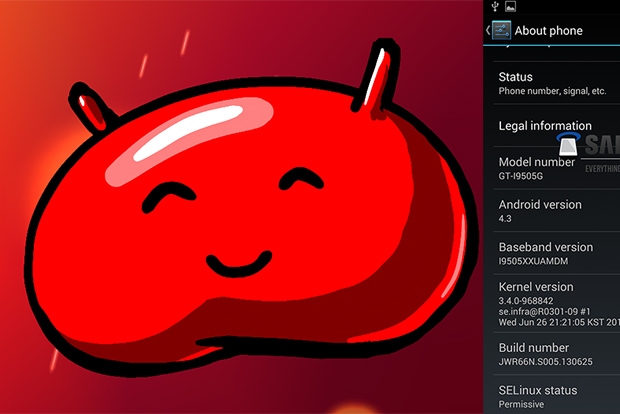The width and height of the screenshot is (620, 414).
Task: Tap the USB connection status icon
Action: pyautogui.click(x=495, y=6)
